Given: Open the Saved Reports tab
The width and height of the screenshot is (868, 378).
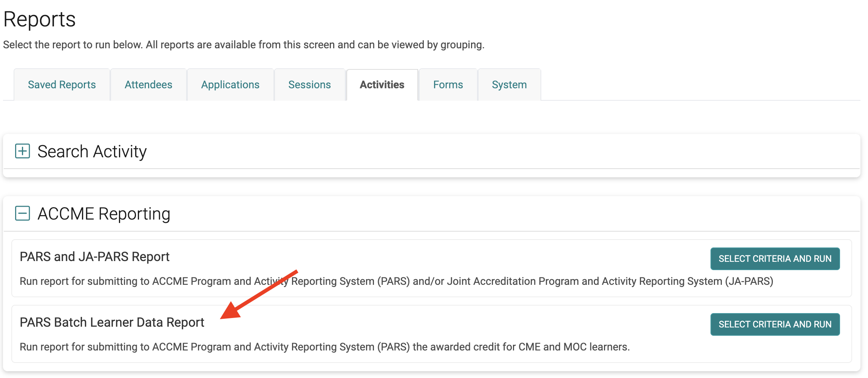Looking at the screenshot, I should click(x=62, y=85).
